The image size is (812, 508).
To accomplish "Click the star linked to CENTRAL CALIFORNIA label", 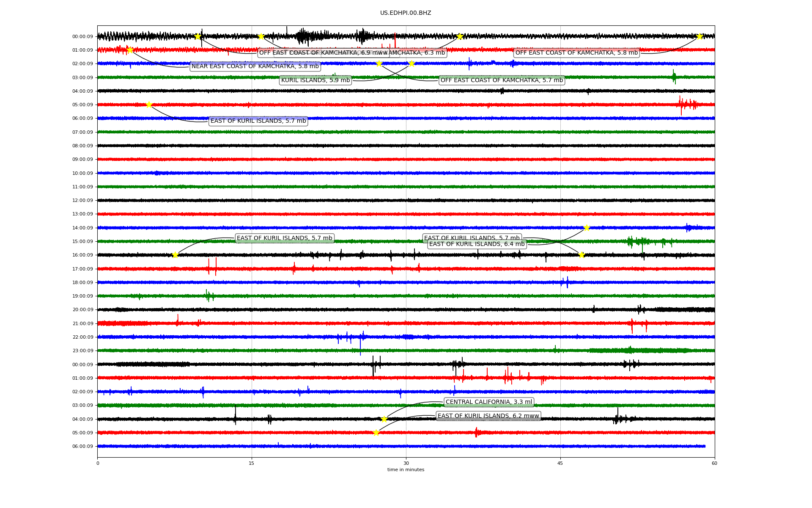I will tap(384, 419).
